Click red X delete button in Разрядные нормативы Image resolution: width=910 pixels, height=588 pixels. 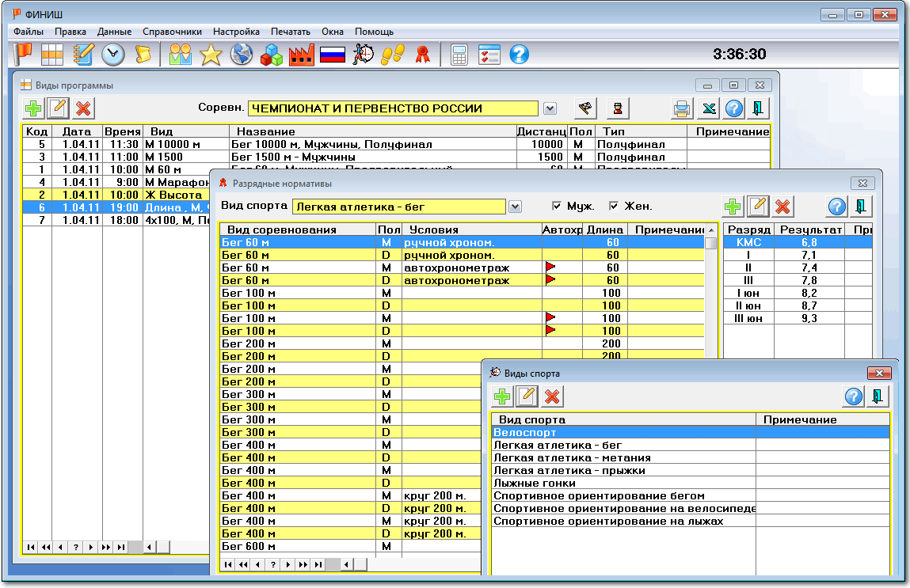point(783,207)
